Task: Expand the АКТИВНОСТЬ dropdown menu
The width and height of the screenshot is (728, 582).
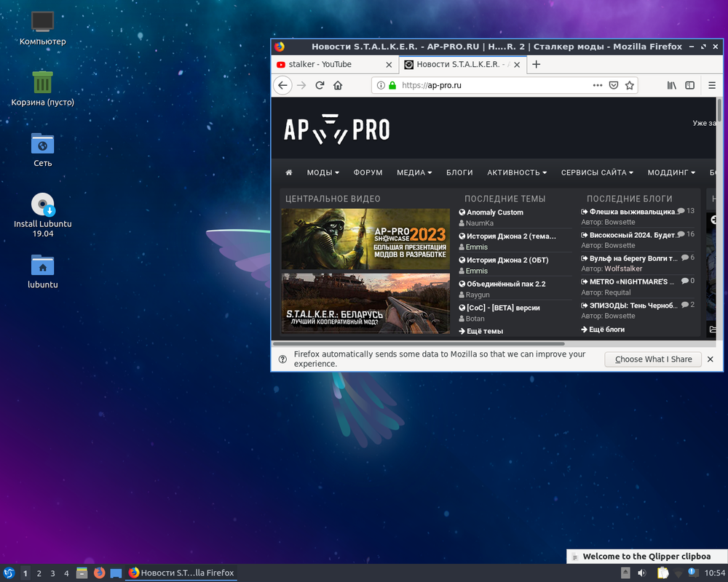Action: (517, 172)
